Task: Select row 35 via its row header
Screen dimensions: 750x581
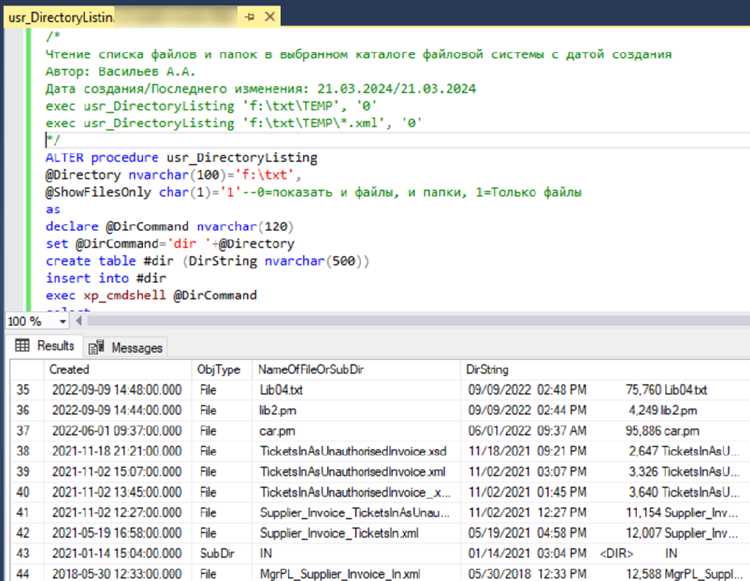Action: click(x=22, y=389)
